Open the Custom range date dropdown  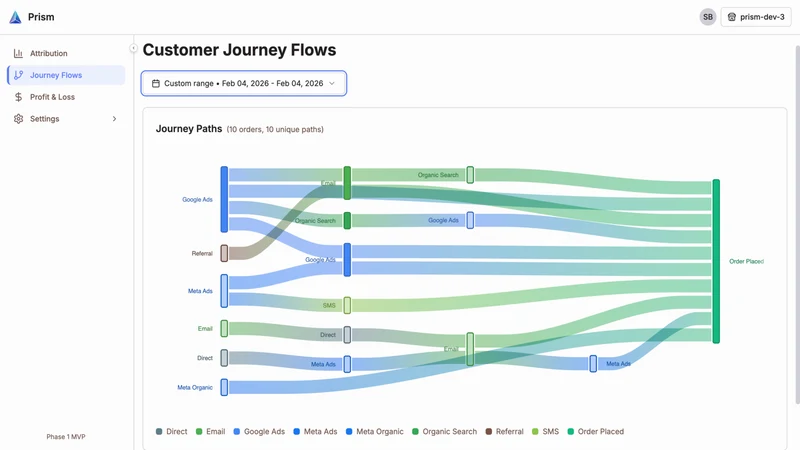pos(244,83)
